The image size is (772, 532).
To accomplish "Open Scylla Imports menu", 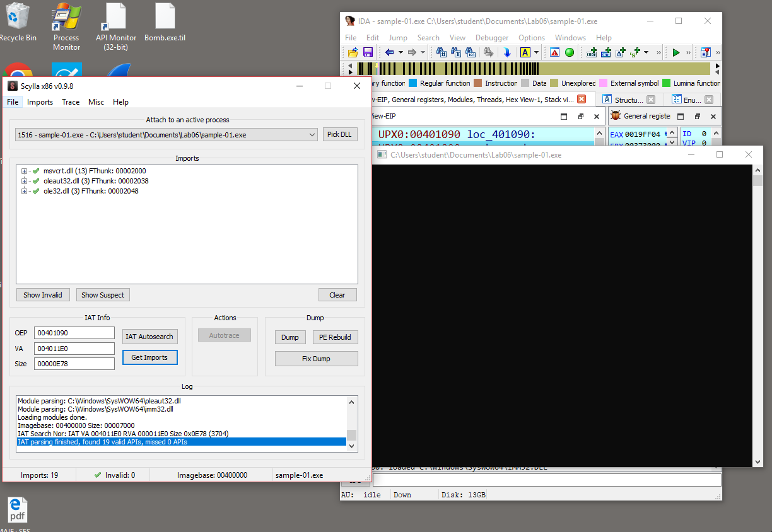I will pos(40,102).
